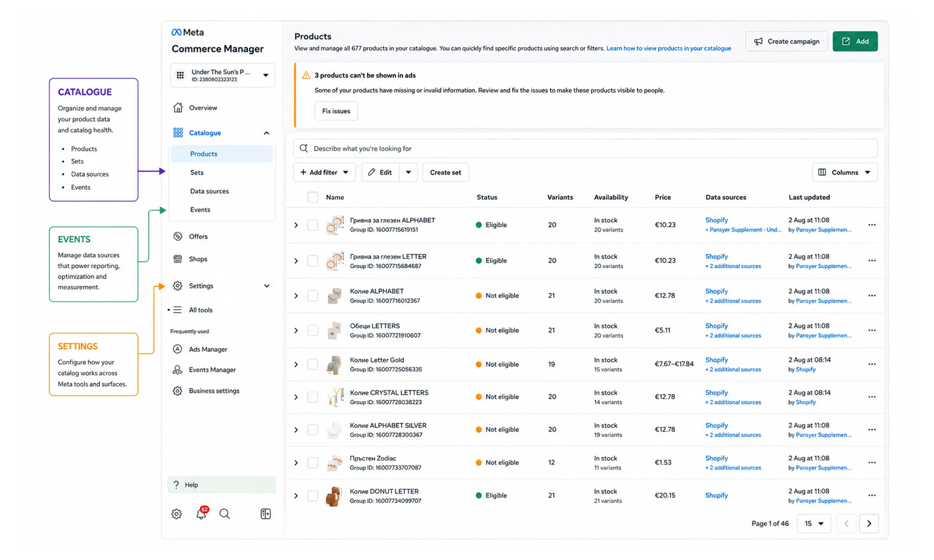Click the Ads Manager icon
This screenshot has width=934, height=560.
[177, 349]
